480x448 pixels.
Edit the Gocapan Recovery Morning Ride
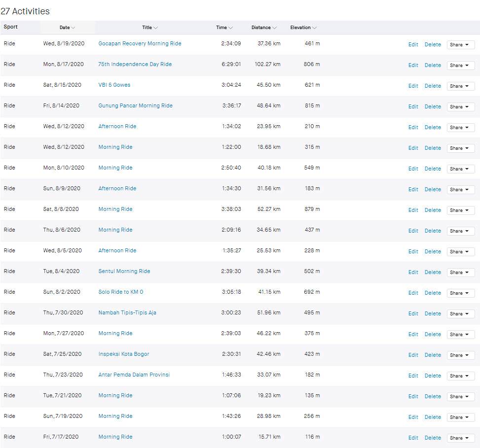click(x=413, y=44)
